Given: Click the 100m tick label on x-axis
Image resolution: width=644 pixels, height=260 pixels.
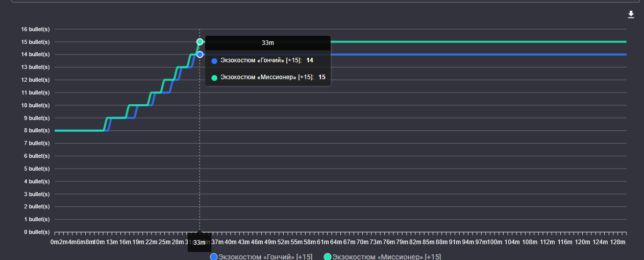Looking at the screenshot, I should (494, 242).
